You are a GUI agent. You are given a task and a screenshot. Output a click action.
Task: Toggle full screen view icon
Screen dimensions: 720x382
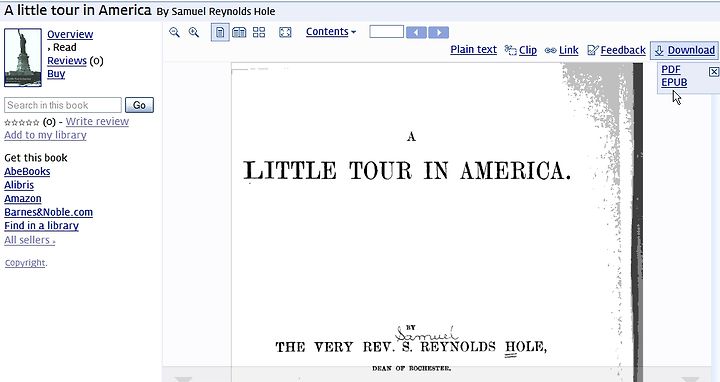(x=285, y=32)
